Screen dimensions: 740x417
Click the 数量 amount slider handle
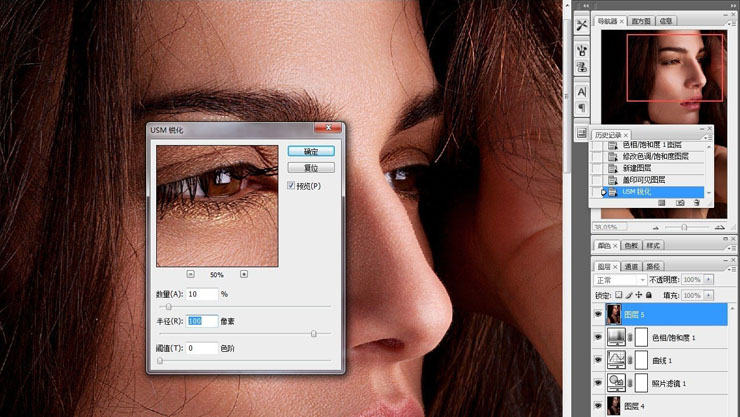[168, 307]
